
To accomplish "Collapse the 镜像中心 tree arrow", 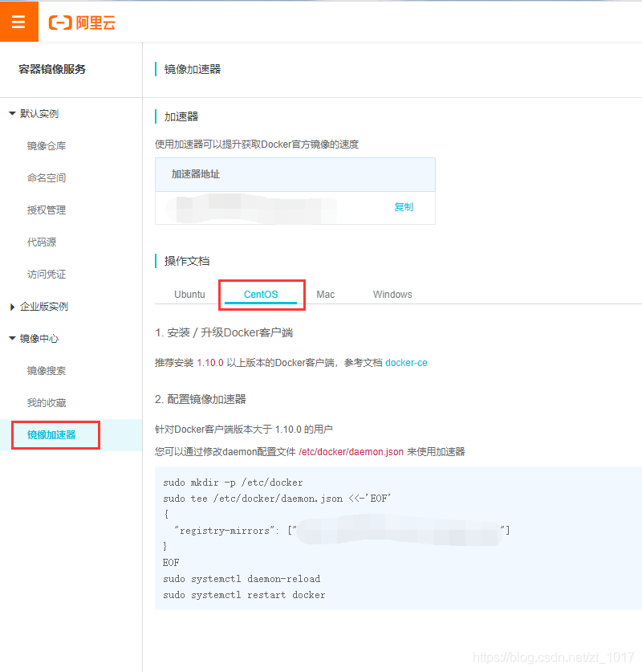I will (x=12, y=339).
